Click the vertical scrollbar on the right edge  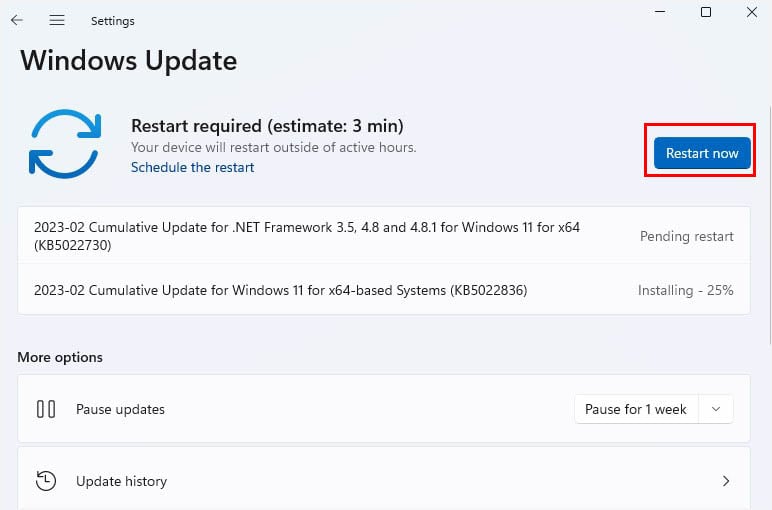click(768, 200)
